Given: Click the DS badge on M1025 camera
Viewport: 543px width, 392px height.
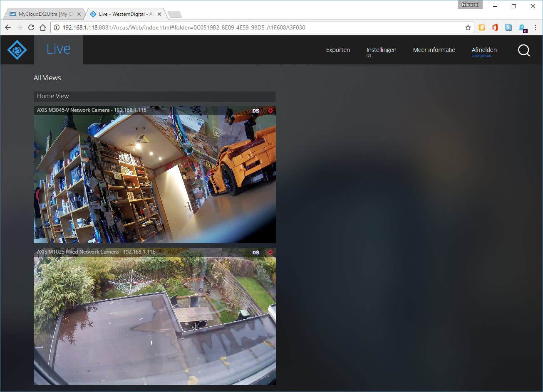Looking at the screenshot, I should (255, 252).
